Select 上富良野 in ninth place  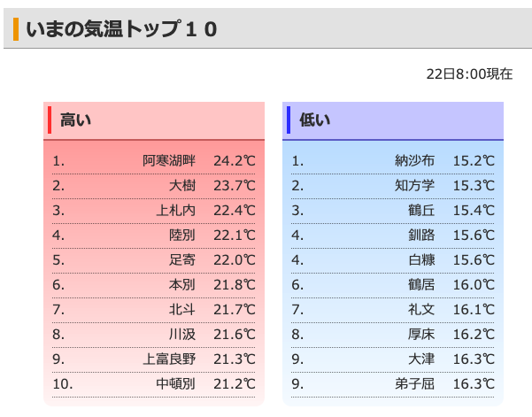coord(168,359)
